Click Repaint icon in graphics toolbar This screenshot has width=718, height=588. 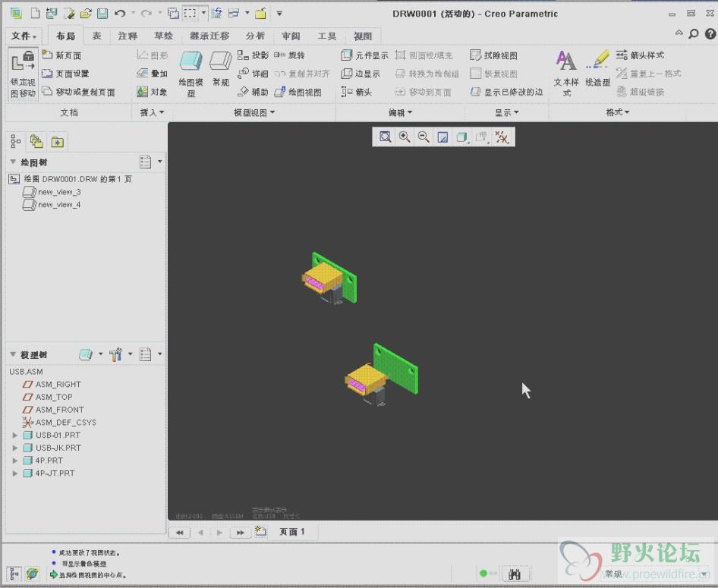click(x=442, y=137)
